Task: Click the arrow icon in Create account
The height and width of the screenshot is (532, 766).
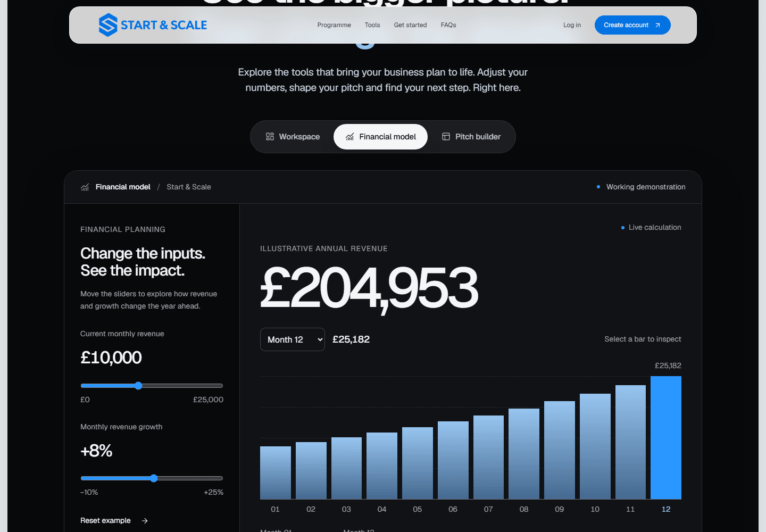Action: pos(657,25)
